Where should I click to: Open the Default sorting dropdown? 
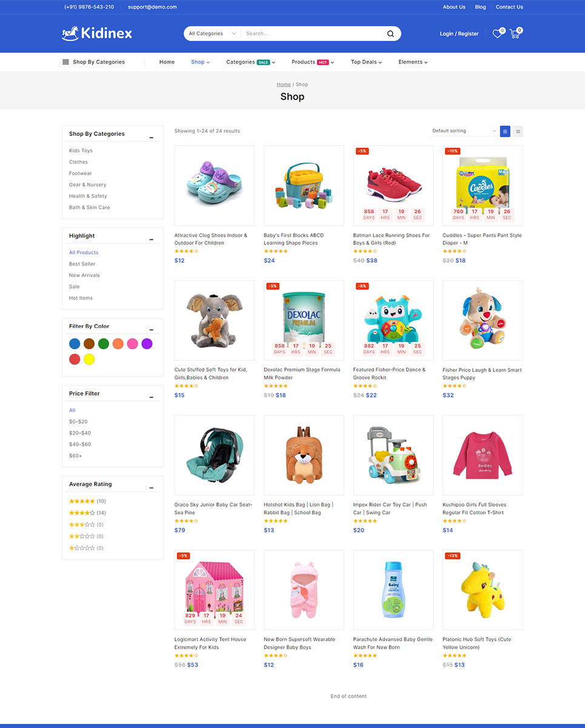[x=464, y=131]
